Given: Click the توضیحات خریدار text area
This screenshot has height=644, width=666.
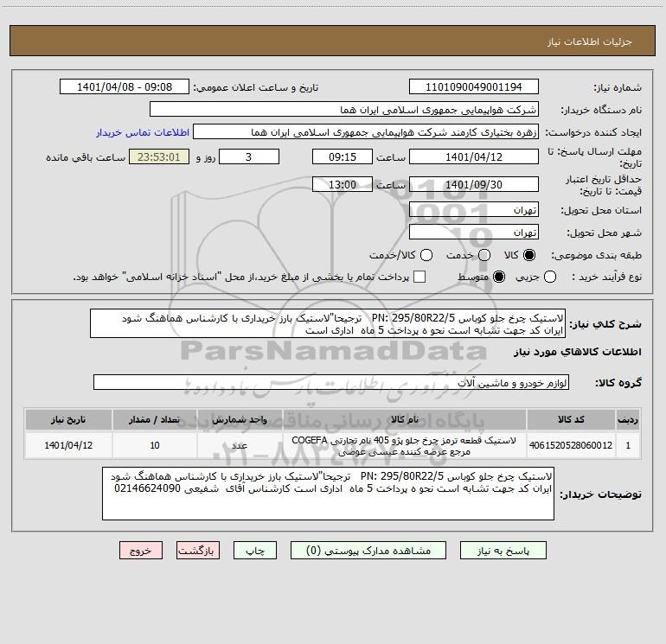Looking at the screenshot, I should (x=328, y=494).
